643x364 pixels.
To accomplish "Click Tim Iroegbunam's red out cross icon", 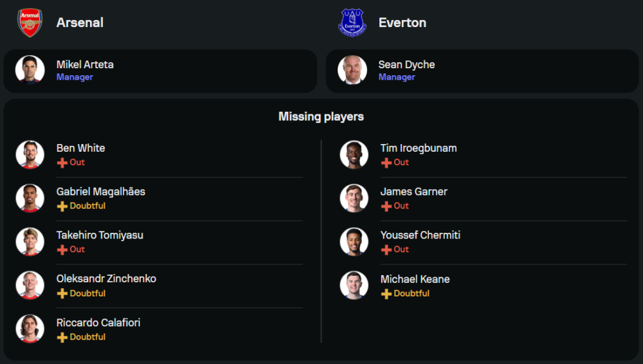I will click(386, 163).
